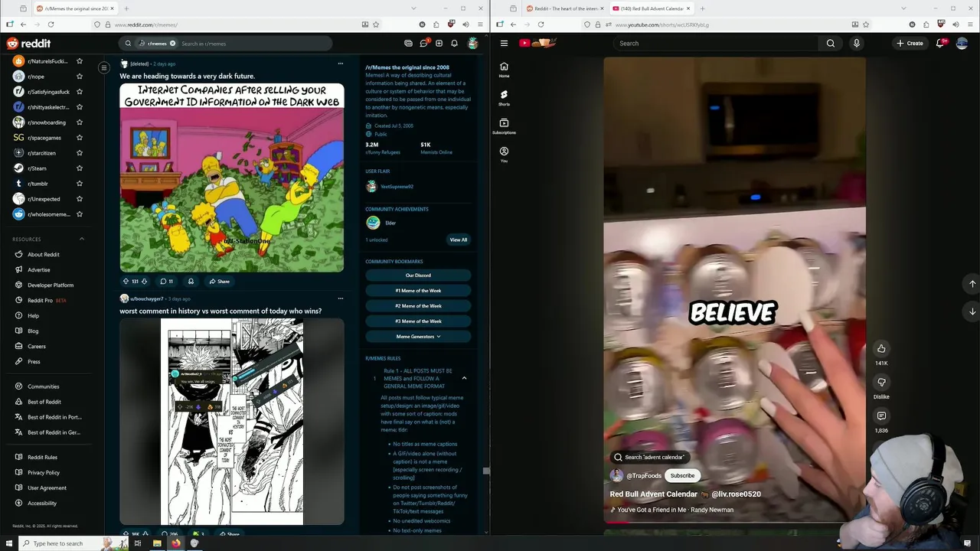Favorite r/nope with its star
Viewport: 980px width, 551px height.
[x=79, y=77]
